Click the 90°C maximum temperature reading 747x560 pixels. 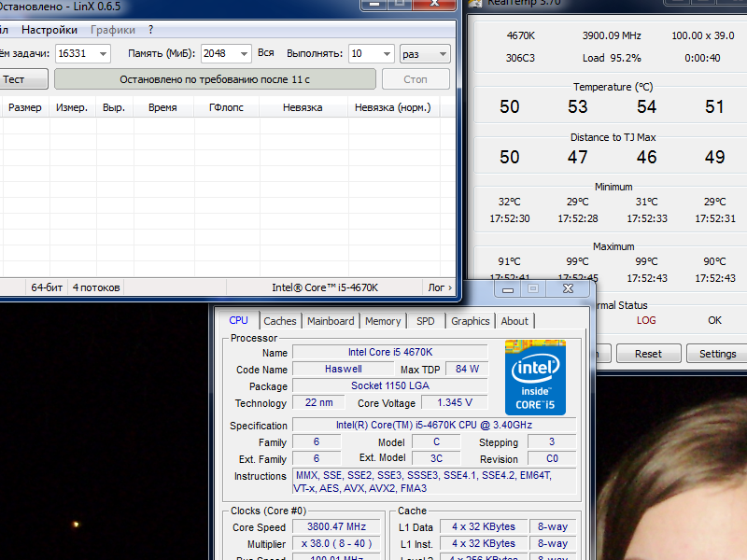[714, 261]
